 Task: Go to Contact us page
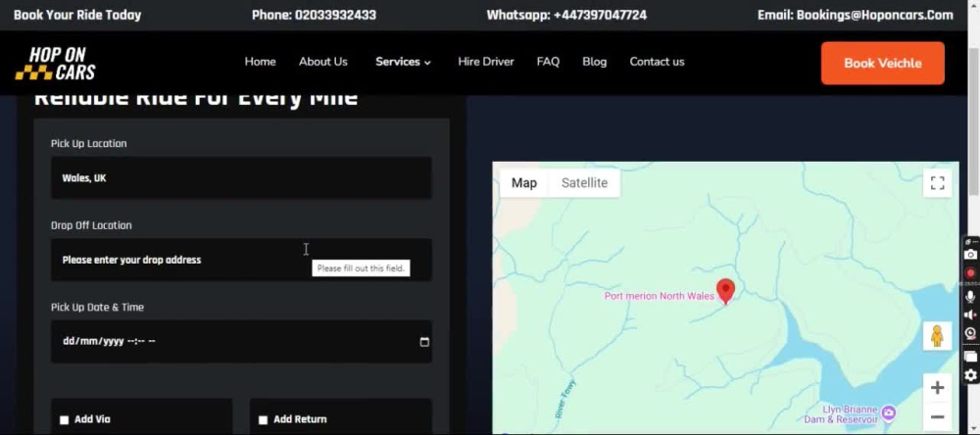(x=657, y=62)
